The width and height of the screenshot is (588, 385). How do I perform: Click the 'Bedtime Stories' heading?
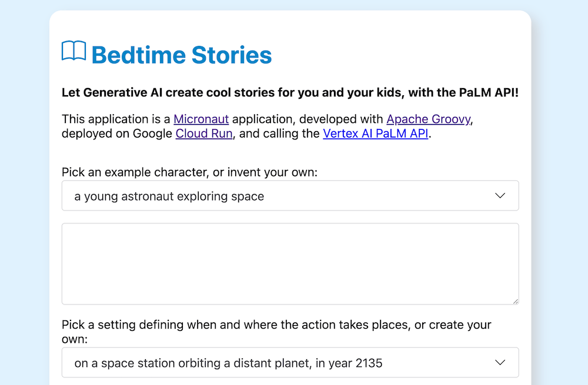pyautogui.click(x=181, y=55)
